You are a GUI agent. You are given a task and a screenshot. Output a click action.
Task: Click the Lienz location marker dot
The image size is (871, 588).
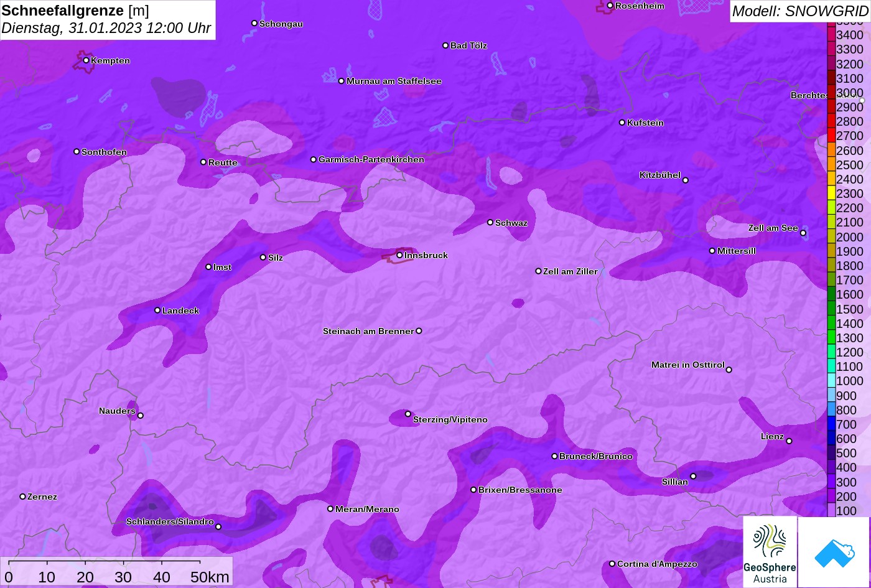pyautogui.click(x=789, y=441)
